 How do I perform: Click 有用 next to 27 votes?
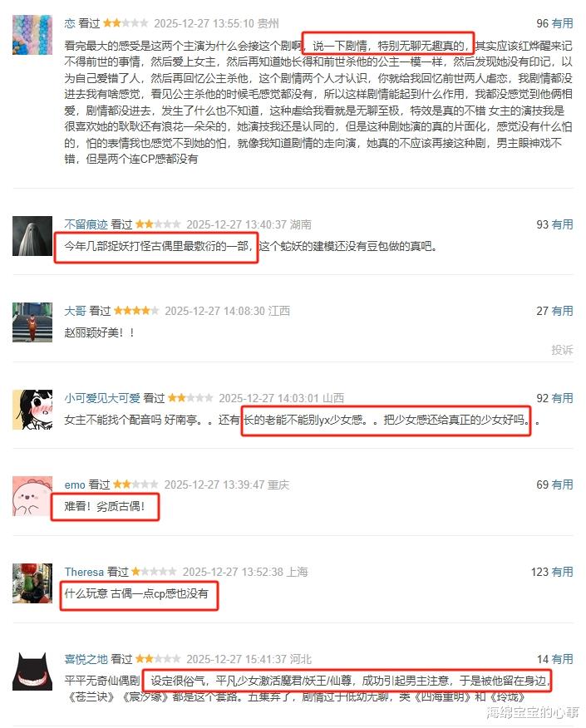563,311
